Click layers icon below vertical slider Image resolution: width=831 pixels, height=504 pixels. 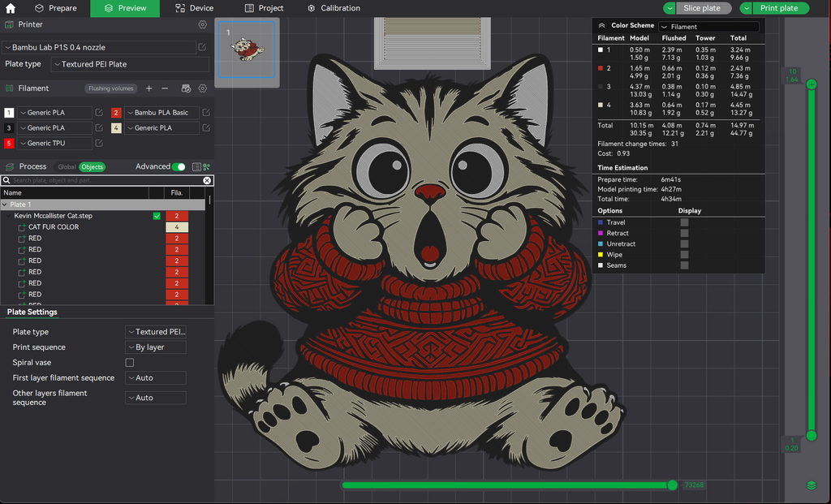click(812, 485)
